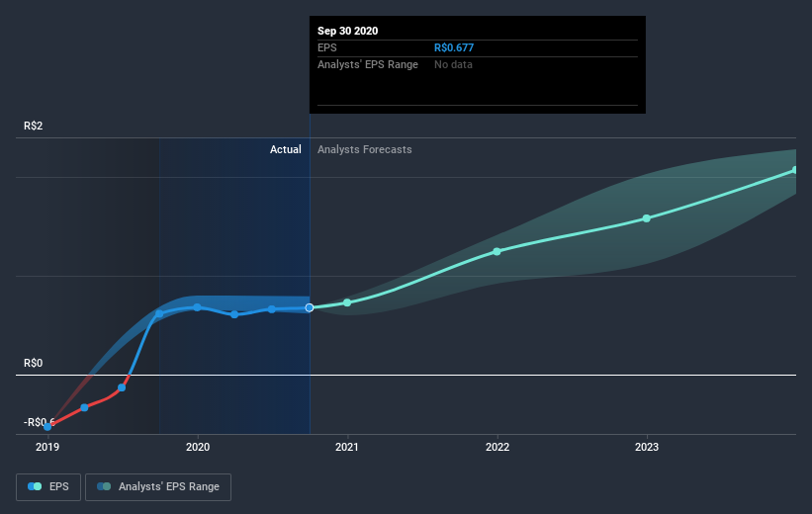
Task: Click the forecast data point at 2021
Action: (x=347, y=302)
